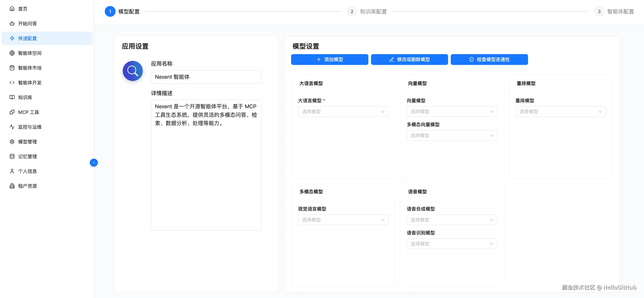Expand the 语音识别模型 dropdown
Viewport: 644px width, 298px height.
click(451, 244)
